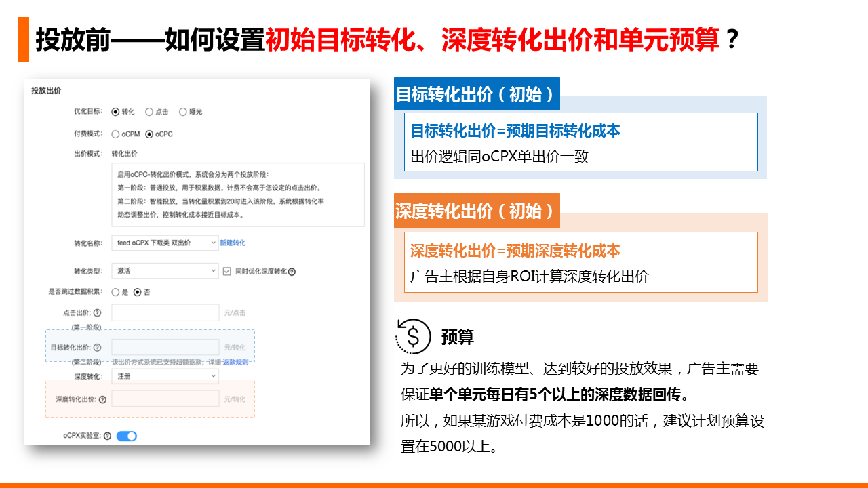Click the 深度转化出价=预期深度转化成本 line
This screenshot has width=868, height=488.
click(x=515, y=251)
